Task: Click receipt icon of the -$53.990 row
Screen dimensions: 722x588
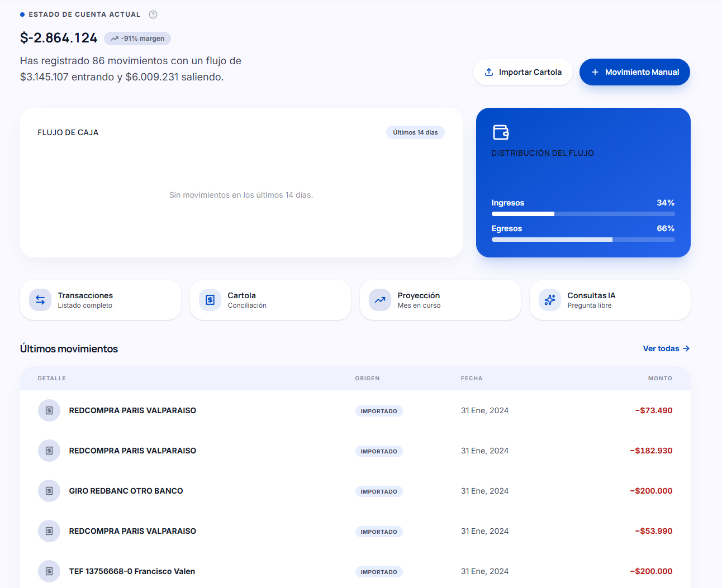Action: 49,531
